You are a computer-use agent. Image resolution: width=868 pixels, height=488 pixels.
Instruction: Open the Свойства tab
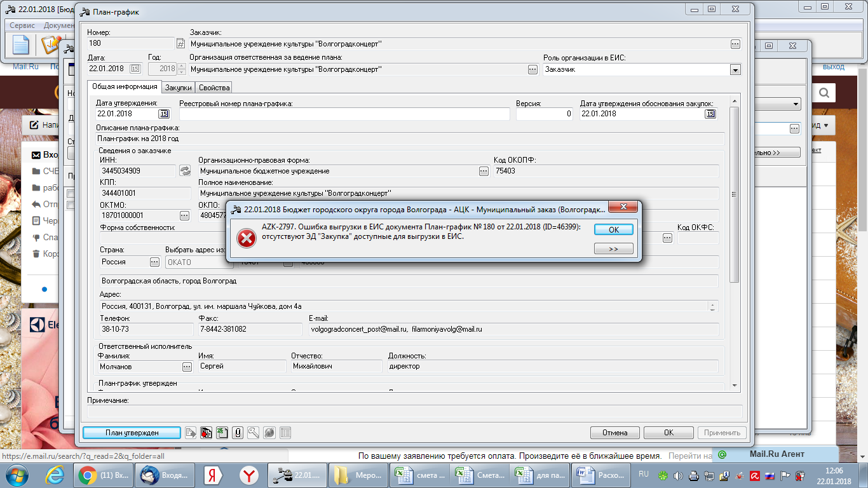214,88
